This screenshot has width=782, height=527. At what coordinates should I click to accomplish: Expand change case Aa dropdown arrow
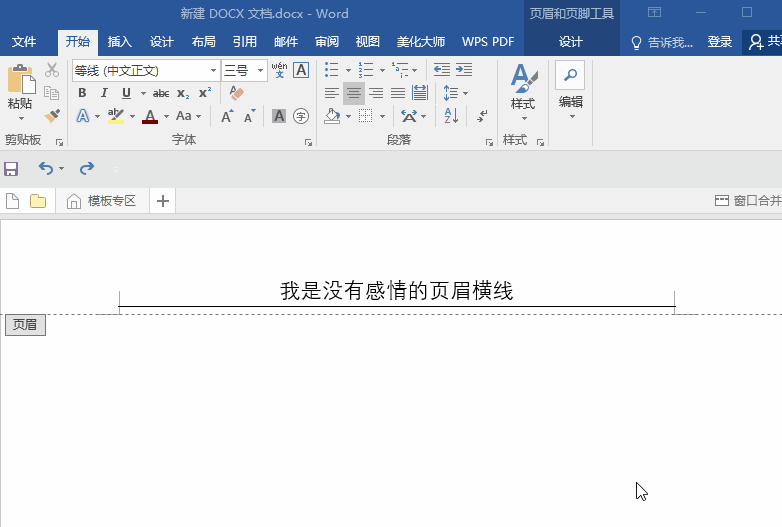(198, 117)
